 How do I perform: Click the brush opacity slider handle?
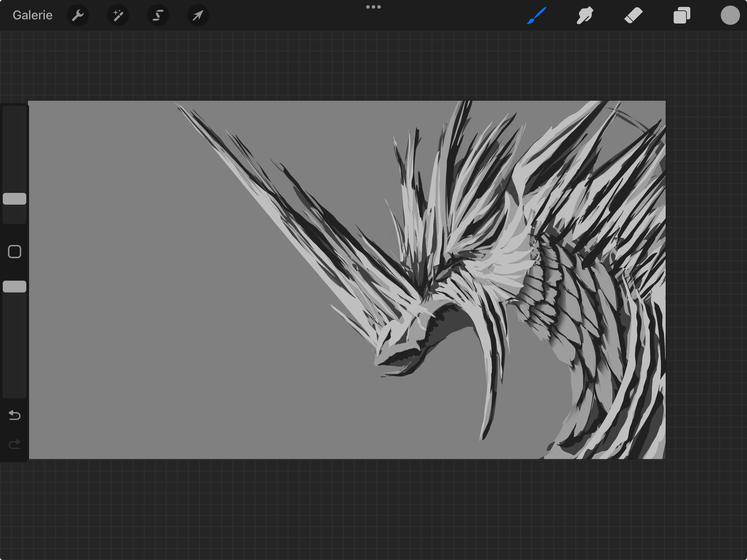pyautogui.click(x=15, y=287)
